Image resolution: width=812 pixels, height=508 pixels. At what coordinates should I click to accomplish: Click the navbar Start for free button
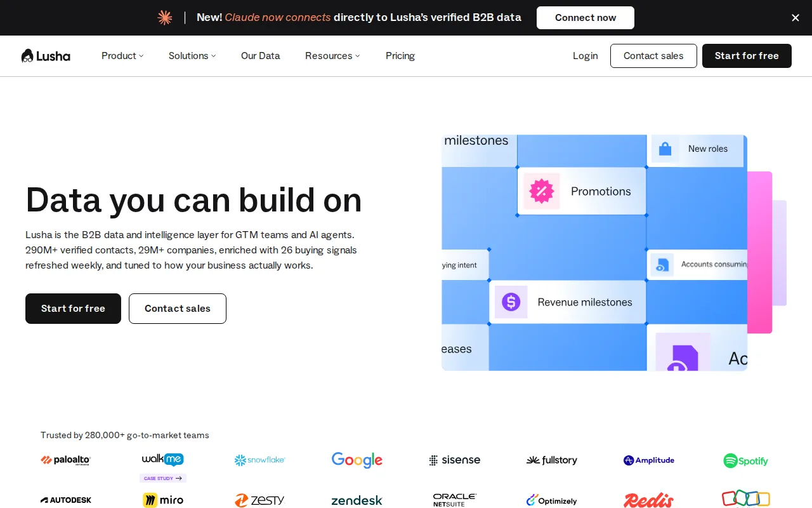coord(747,56)
